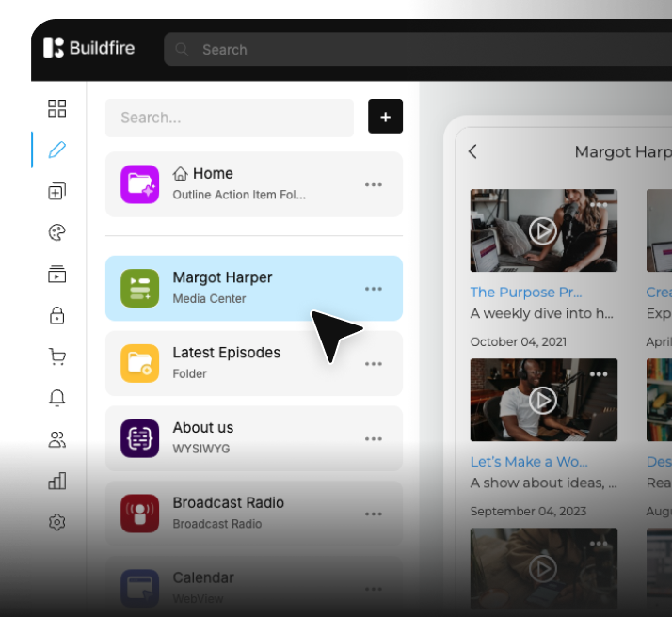
Task: Click the Buildfire top search field
Action: click(414, 50)
